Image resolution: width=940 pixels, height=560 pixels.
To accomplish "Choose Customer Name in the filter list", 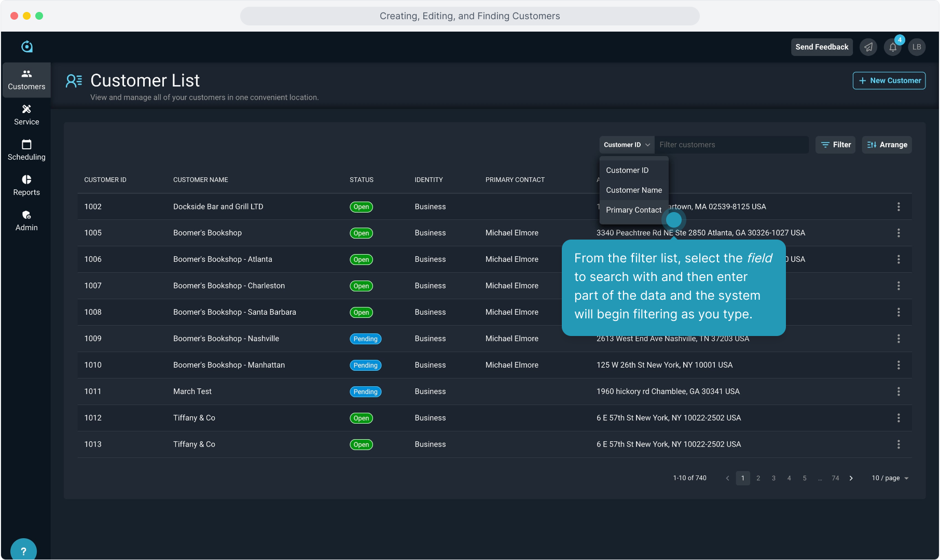I will click(x=633, y=190).
